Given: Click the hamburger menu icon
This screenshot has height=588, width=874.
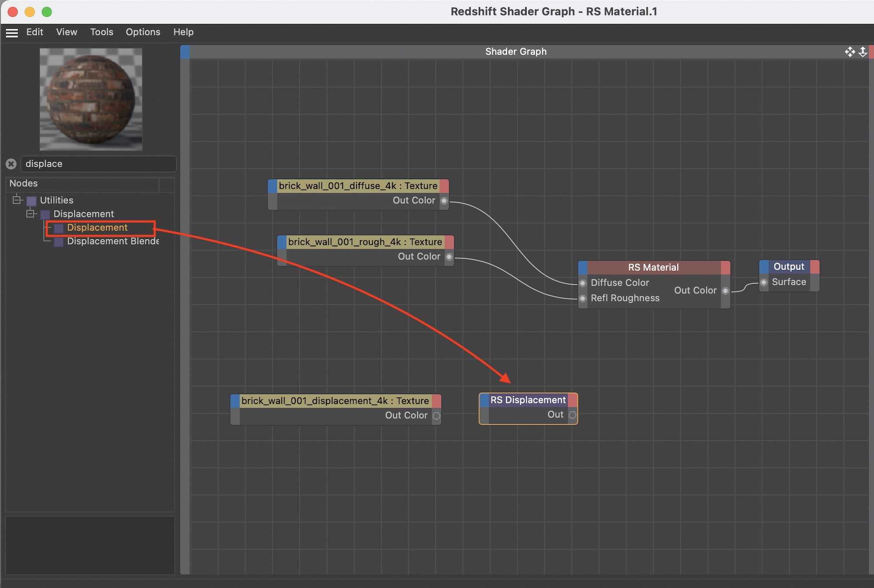Looking at the screenshot, I should (12, 33).
